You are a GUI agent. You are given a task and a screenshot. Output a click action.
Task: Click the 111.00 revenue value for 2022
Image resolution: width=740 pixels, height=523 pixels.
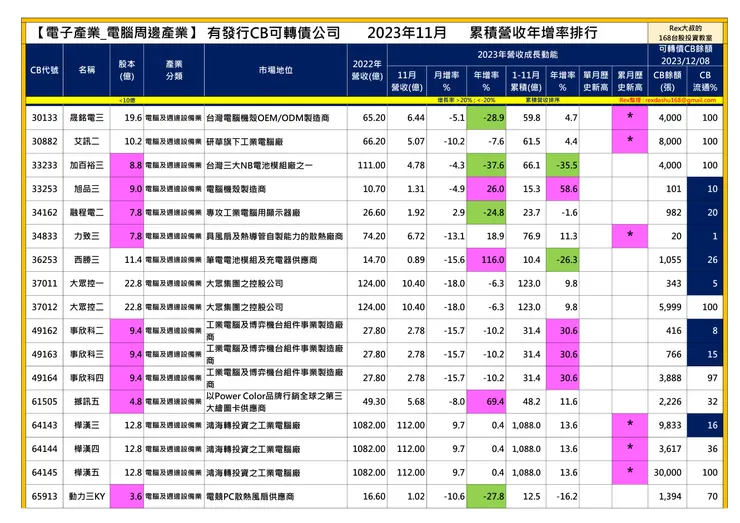[371, 165]
